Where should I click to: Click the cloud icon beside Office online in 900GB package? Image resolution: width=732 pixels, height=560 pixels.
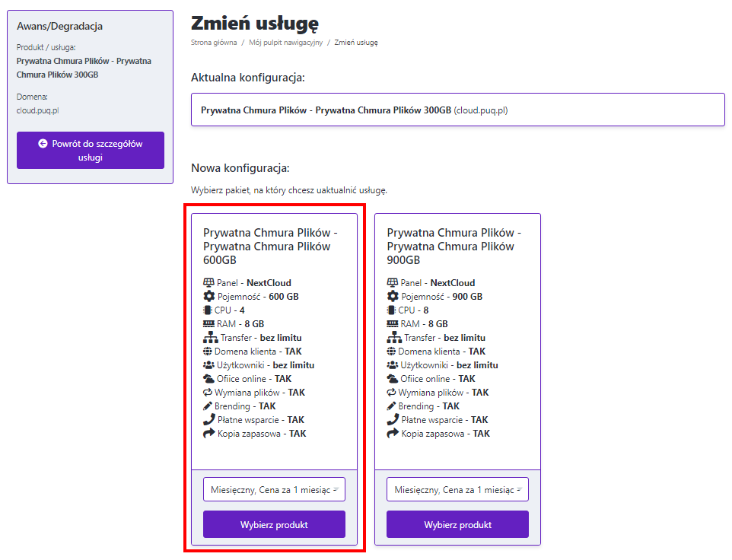[393, 379]
